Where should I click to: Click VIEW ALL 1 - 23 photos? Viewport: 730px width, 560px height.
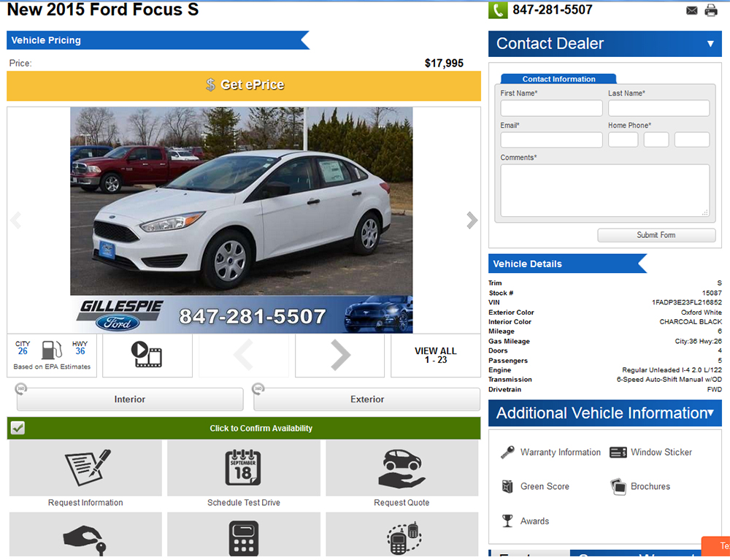435,355
